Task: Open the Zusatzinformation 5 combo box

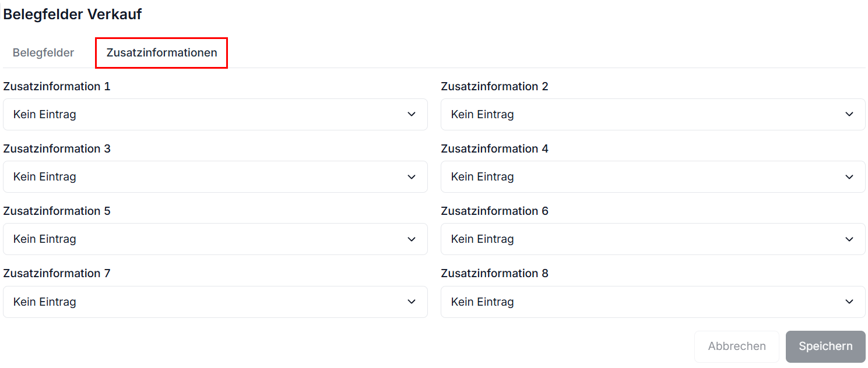Action: 215,239
